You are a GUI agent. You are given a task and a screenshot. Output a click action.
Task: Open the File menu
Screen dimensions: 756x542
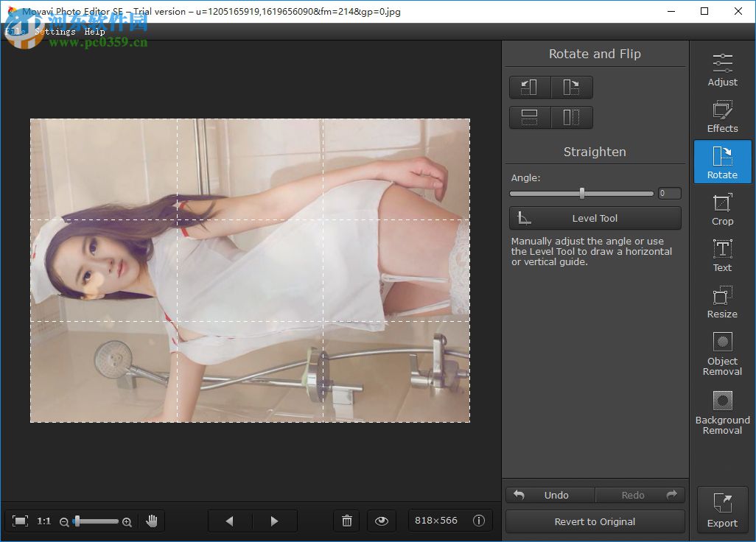point(15,32)
